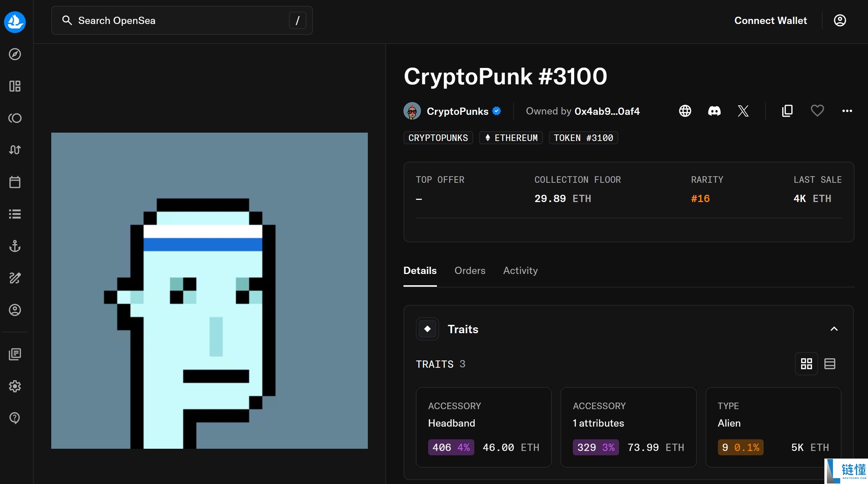Click the anchor Rewards icon in sidebar
Image resolution: width=868 pixels, height=484 pixels.
pos(15,246)
